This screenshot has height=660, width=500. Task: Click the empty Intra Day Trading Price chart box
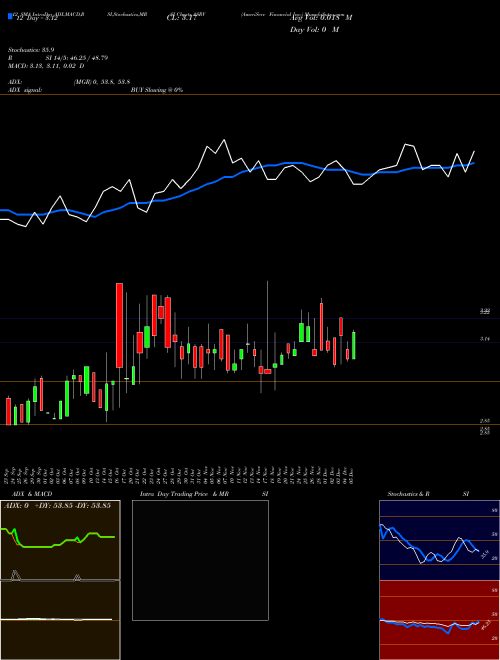[200, 560]
